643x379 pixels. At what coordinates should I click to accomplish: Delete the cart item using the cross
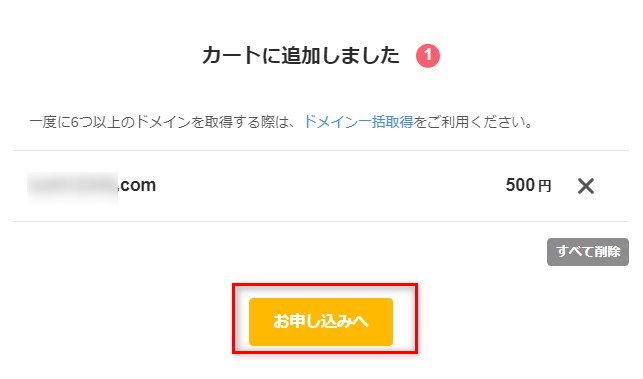586,186
